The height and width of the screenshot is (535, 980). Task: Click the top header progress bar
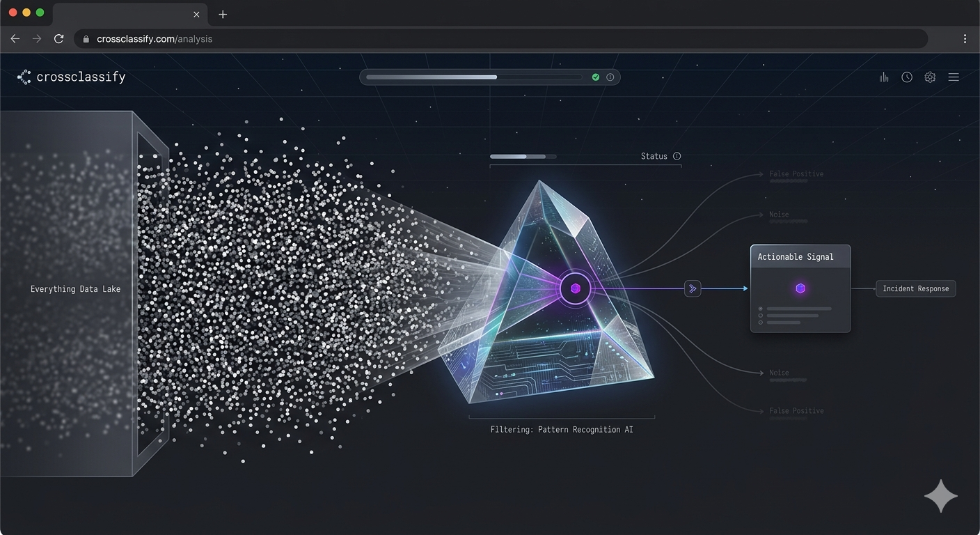coord(473,77)
